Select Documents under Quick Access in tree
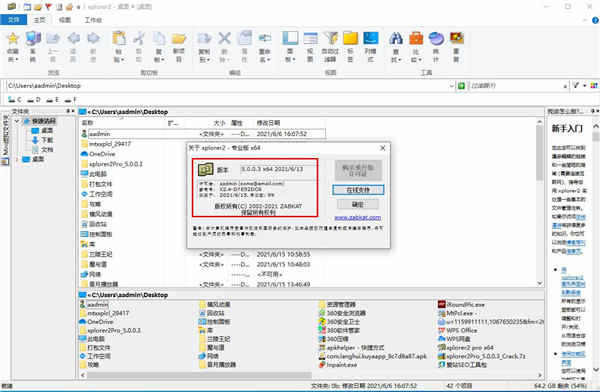The image size is (600, 392). pos(42,150)
